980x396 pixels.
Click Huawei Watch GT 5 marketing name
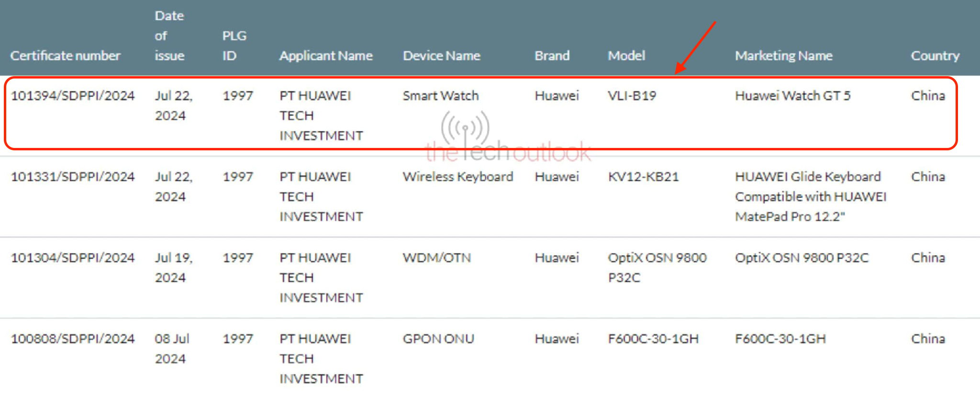point(793,96)
